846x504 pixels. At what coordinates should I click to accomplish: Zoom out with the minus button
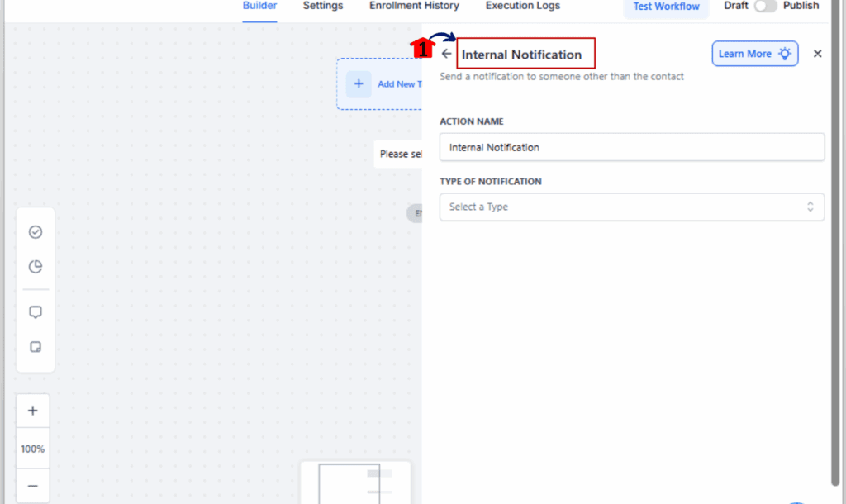pos(33,486)
